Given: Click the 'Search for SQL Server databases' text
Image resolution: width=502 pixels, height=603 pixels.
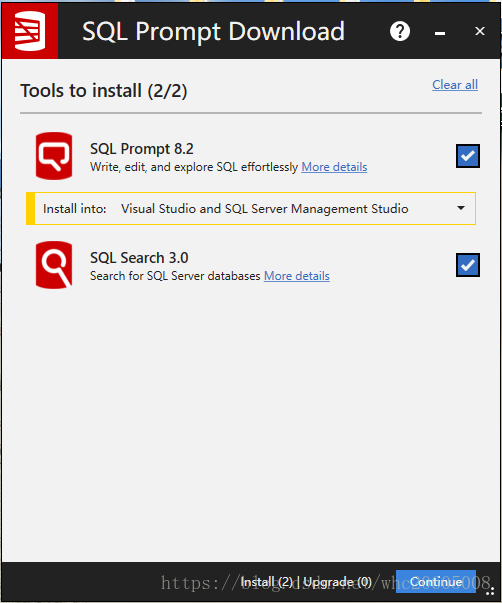Looking at the screenshot, I should [175, 276].
